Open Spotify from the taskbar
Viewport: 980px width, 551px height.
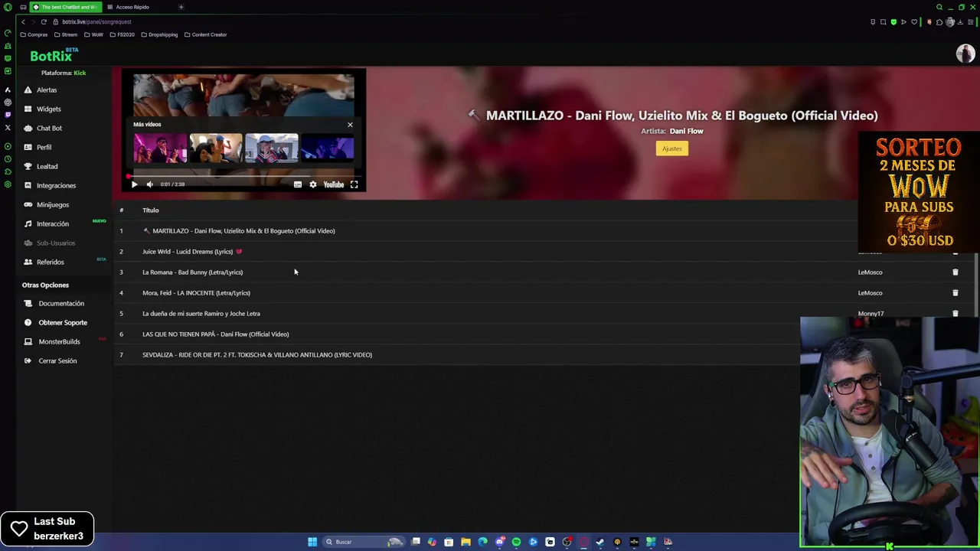[x=516, y=542]
